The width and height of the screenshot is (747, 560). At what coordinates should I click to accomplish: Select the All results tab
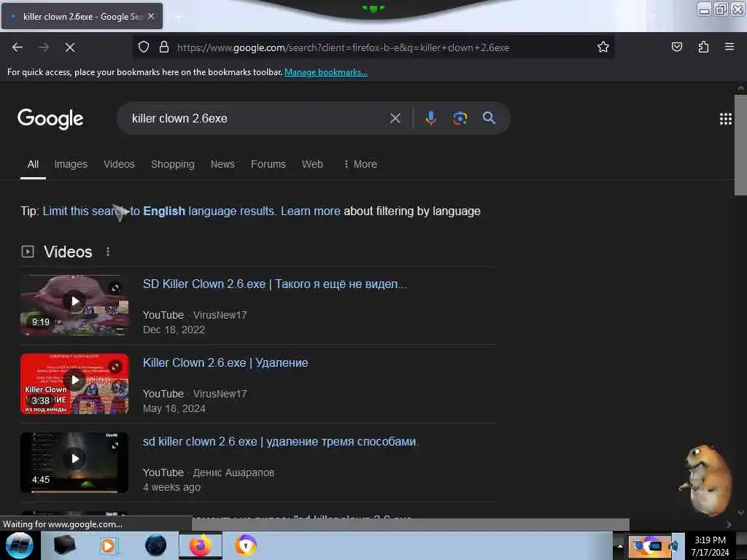(x=33, y=164)
